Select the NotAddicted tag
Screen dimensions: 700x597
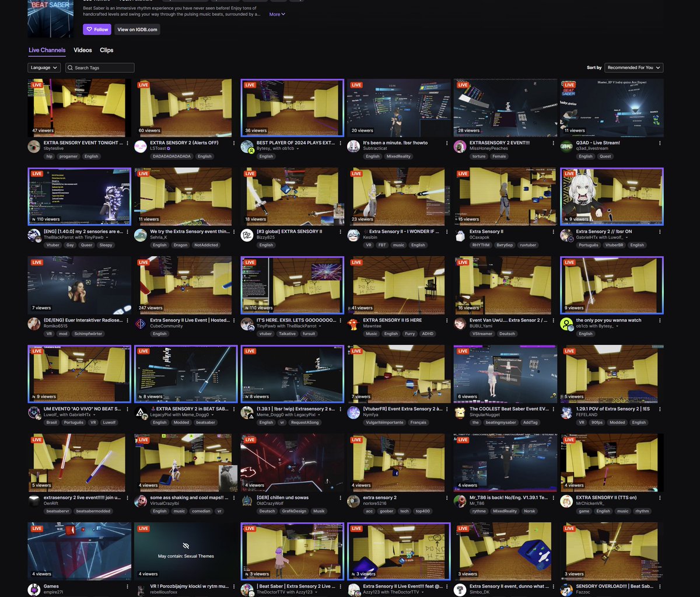pos(206,245)
